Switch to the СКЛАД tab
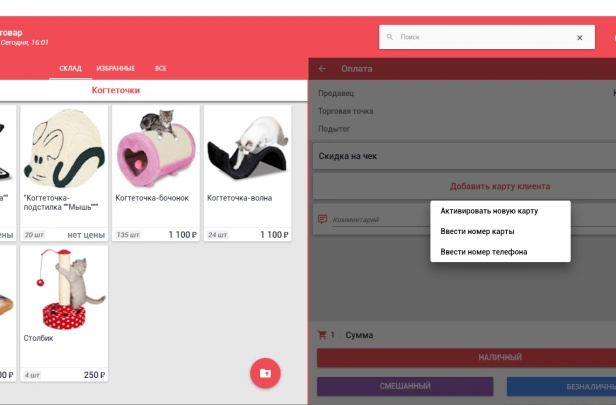 click(x=70, y=68)
